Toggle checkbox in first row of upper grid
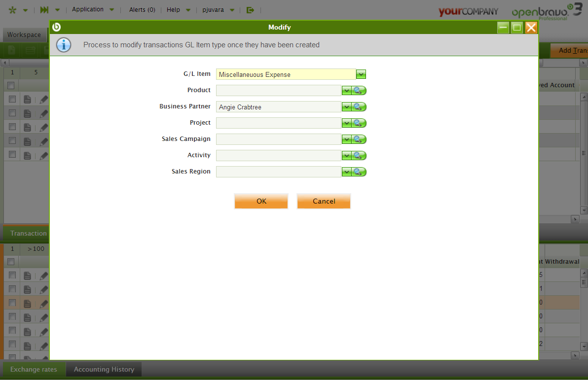Image resolution: width=588 pixels, height=380 pixels. pyautogui.click(x=12, y=99)
